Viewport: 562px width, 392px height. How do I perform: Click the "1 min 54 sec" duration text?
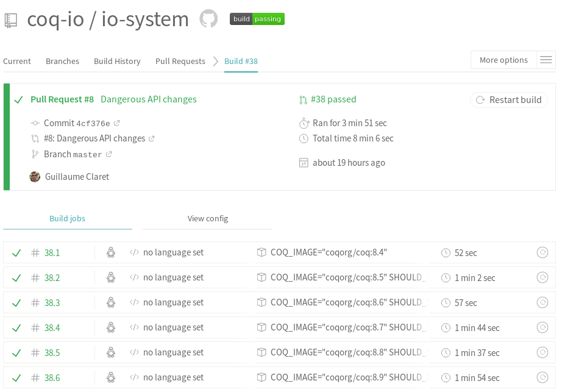click(477, 378)
